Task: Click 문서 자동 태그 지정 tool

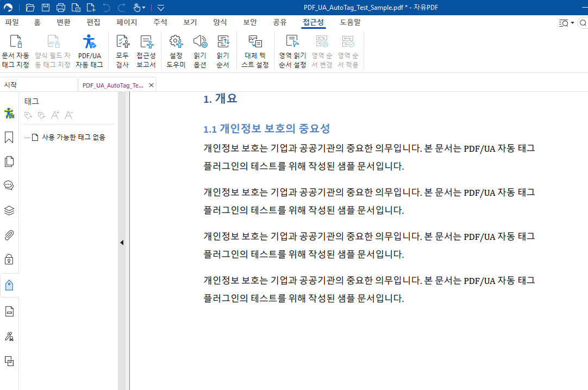Action: tap(15, 51)
